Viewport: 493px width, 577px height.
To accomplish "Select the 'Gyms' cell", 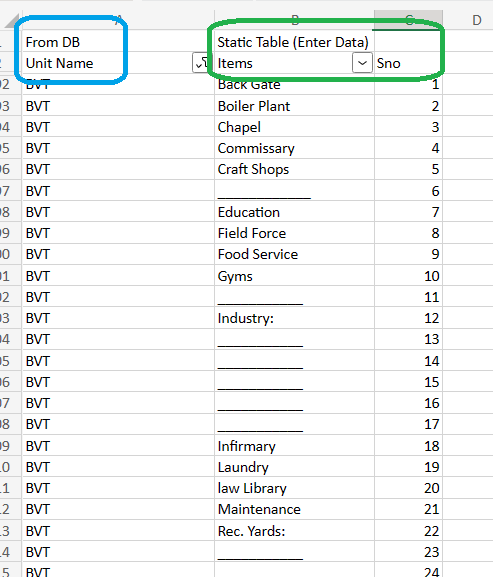I will (294, 276).
